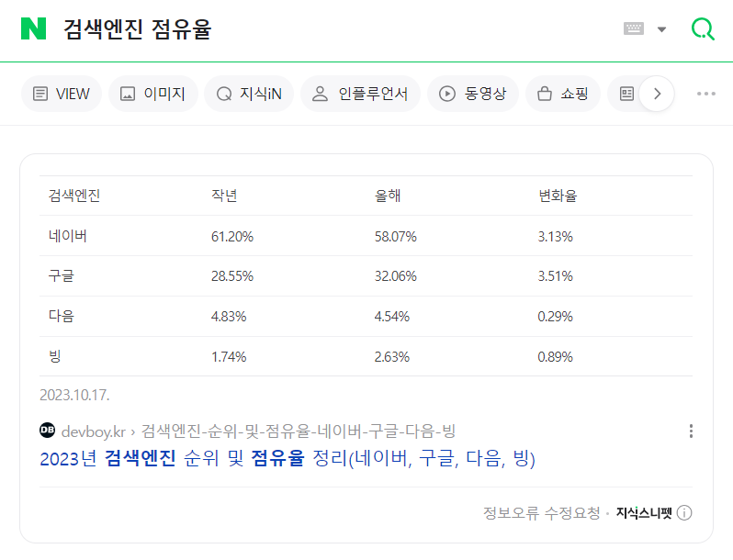
Task: Click the 3.51% cell
Action: pyautogui.click(x=556, y=276)
